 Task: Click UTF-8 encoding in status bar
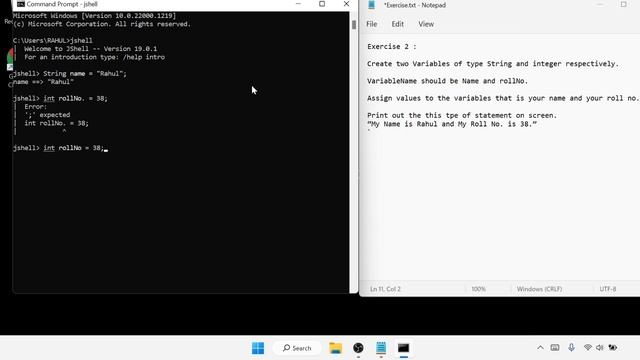click(x=608, y=289)
